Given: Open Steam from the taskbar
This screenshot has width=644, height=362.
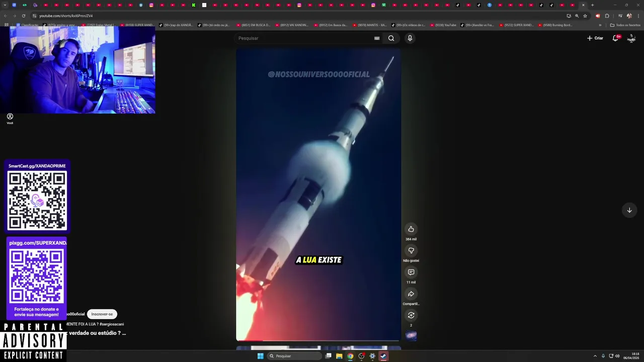Looking at the screenshot, I should coord(383,356).
